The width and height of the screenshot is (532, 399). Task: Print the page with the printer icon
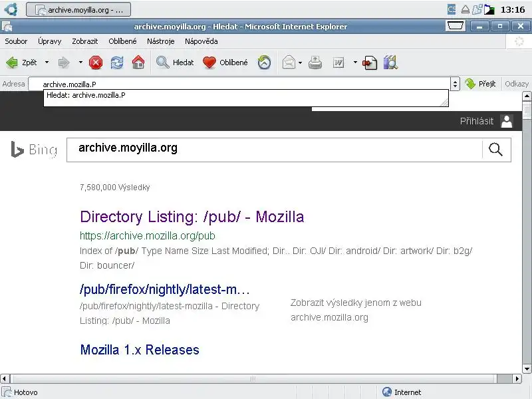[x=315, y=63]
